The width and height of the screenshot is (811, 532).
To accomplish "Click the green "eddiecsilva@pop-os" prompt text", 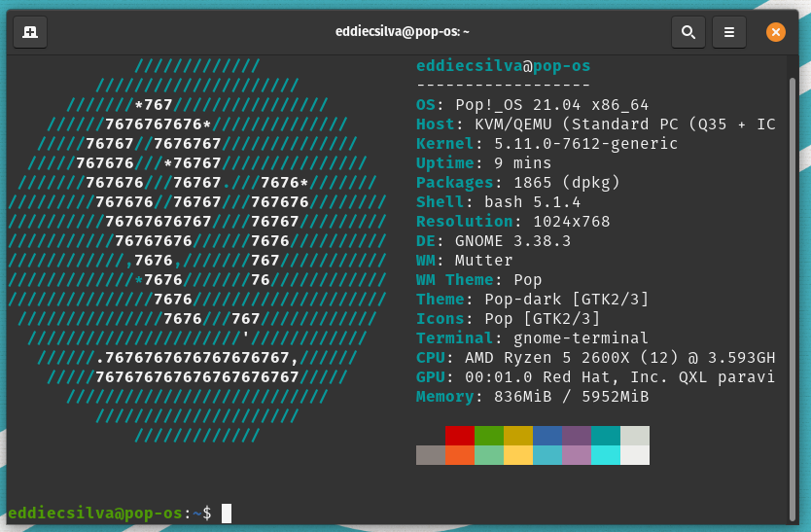I will click(x=95, y=513).
